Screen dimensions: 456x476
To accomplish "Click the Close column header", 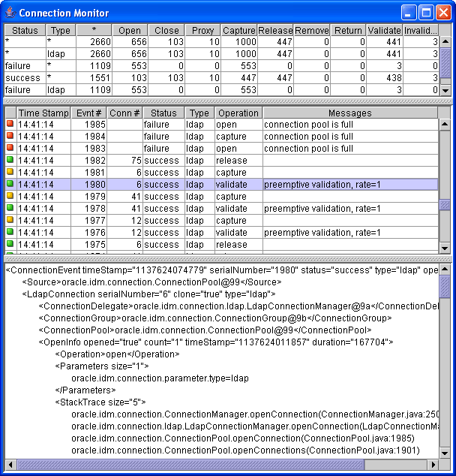I will coord(166,30).
